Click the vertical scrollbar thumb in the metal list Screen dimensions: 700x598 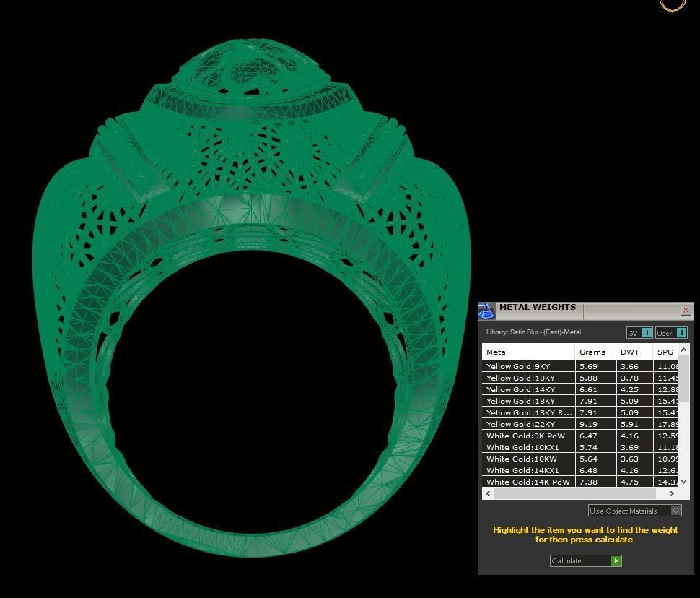683,378
